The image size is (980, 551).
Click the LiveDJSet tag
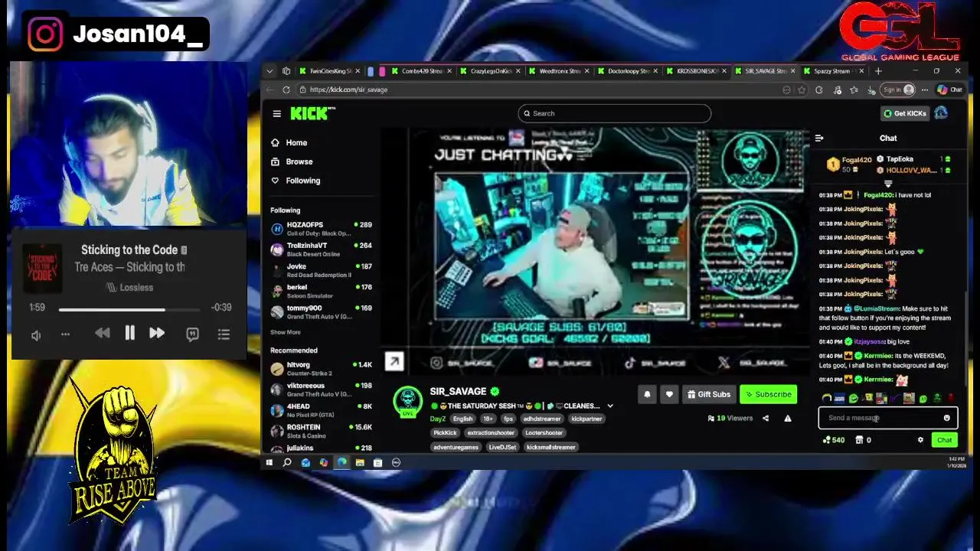(x=502, y=447)
